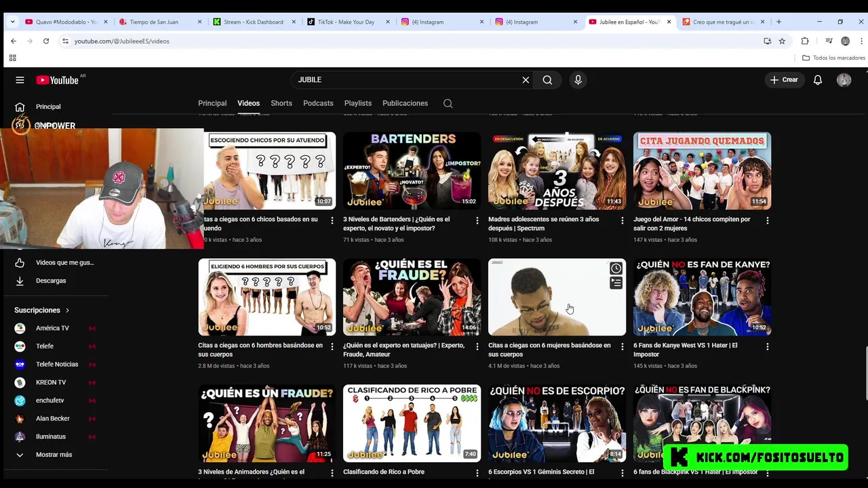Open the Chrome extensions puzzle icon
Image resolution: width=868 pixels, height=488 pixels.
point(805,41)
